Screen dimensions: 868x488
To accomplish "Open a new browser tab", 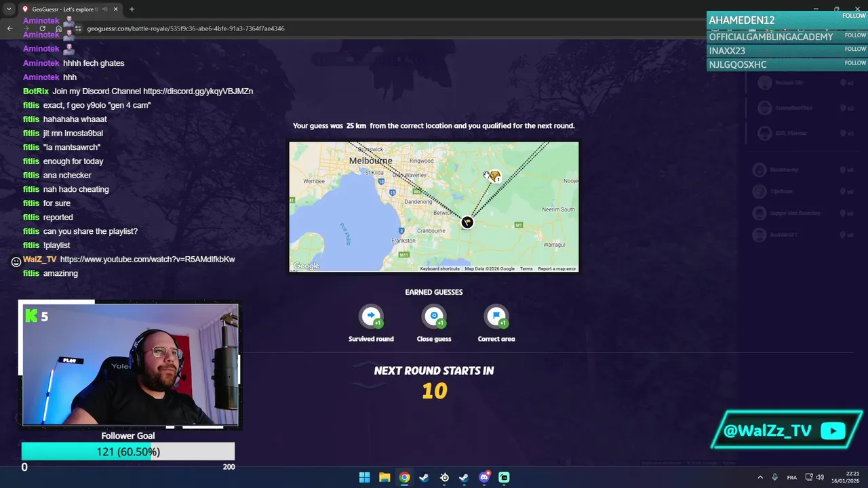I will (132, 9).
